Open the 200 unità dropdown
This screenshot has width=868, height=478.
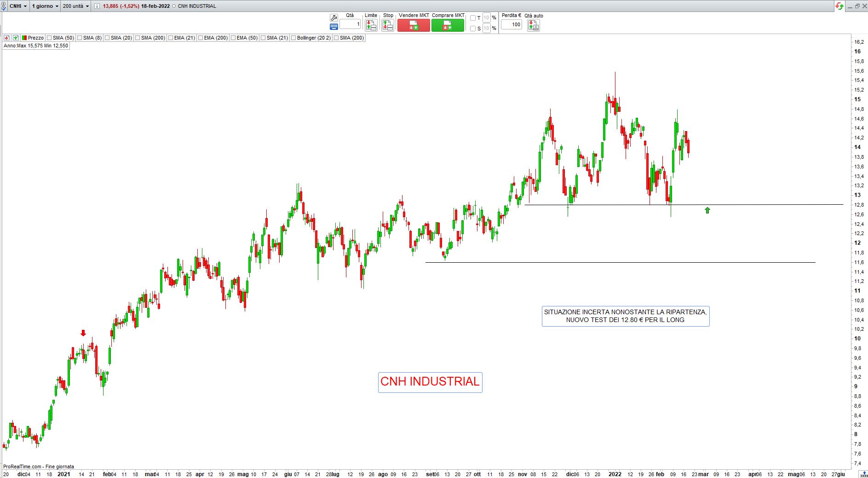pos(76,6)
